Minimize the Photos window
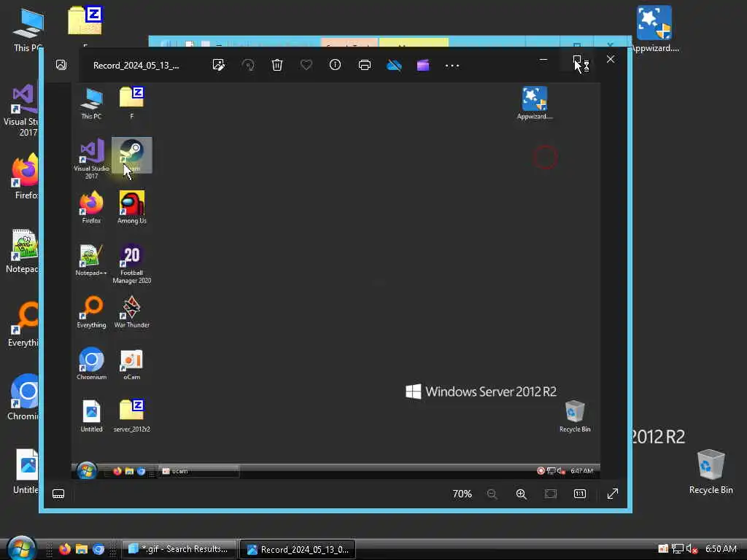The width and height of the screenshot is (747, 560). [543, 60]
